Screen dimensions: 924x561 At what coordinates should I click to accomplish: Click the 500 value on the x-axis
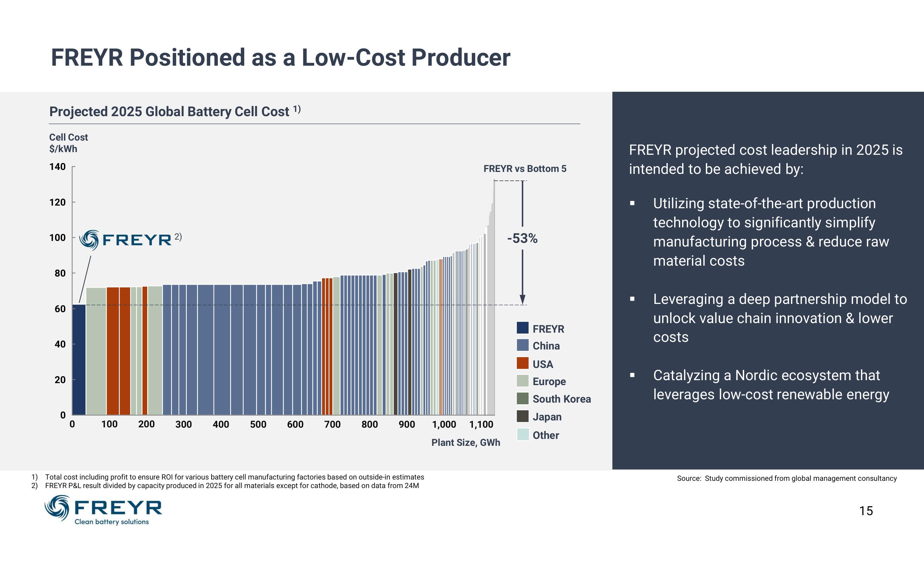(x=258, y=424)
